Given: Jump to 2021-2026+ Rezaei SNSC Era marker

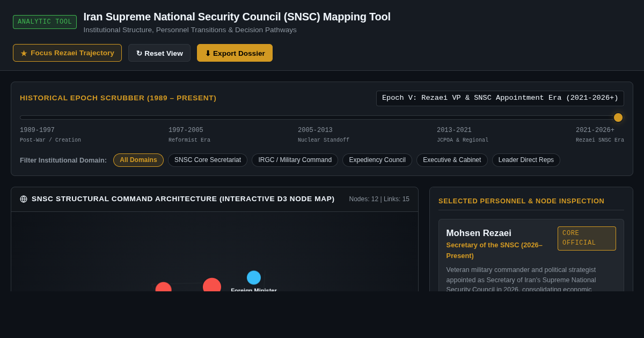Looking at the screenshot, I should 600,135.
